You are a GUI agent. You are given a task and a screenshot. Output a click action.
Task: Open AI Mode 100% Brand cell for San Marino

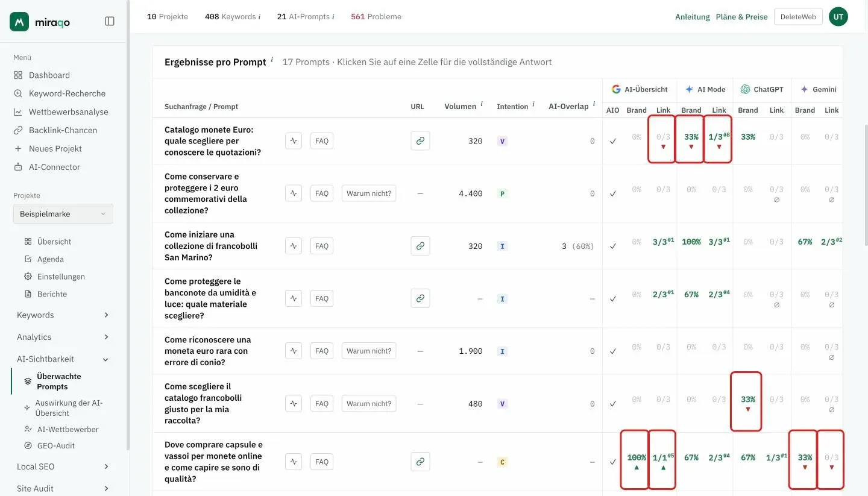691,242
